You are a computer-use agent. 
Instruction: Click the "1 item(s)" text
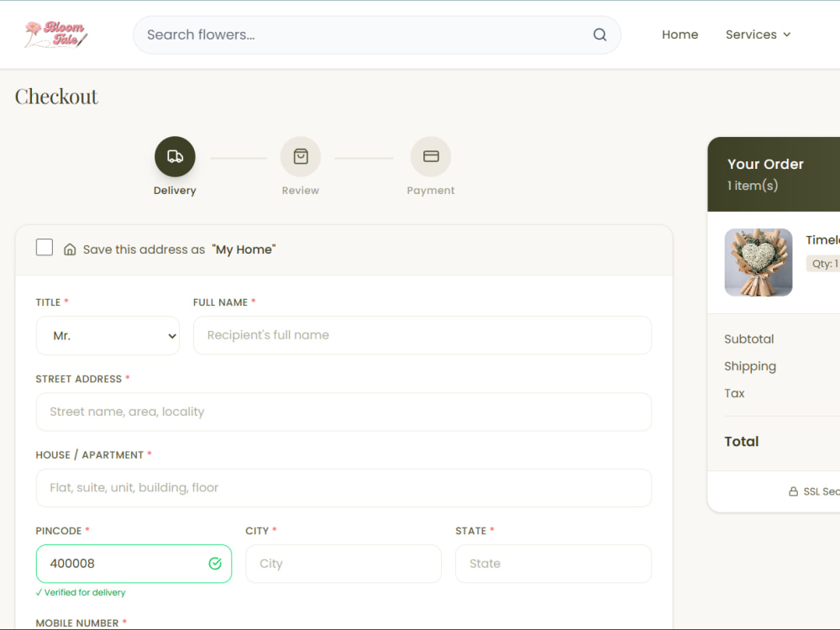752,186
